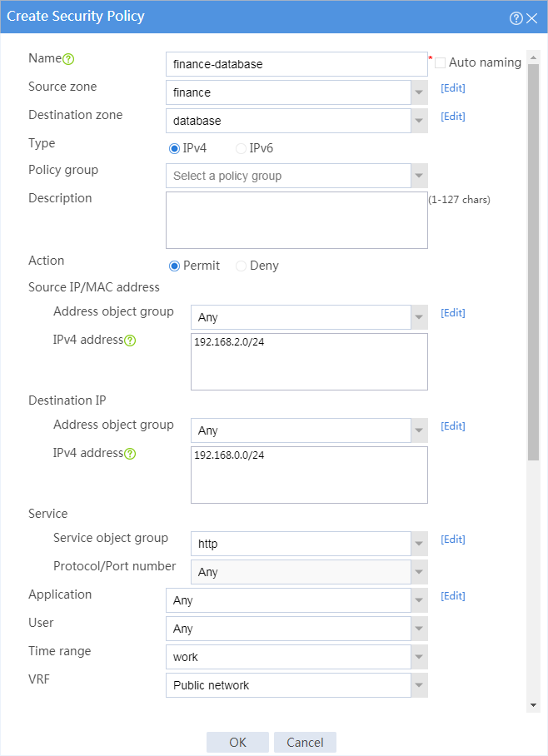The width and height of the screenshot is (548, 756).
Task: Select the IPv4 type radio button
Action: (x=174, y=148)
